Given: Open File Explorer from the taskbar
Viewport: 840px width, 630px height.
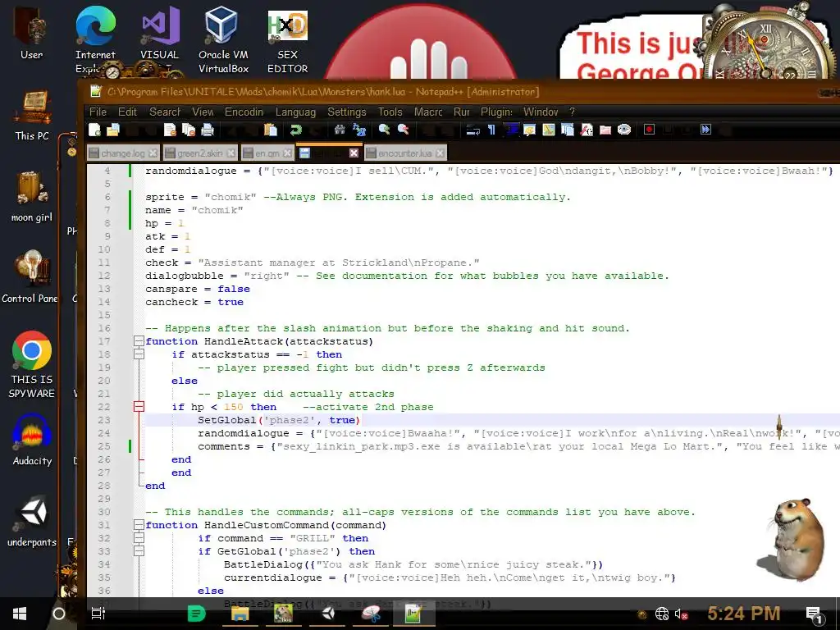Looking at the screenshot, I should point(240,614).
